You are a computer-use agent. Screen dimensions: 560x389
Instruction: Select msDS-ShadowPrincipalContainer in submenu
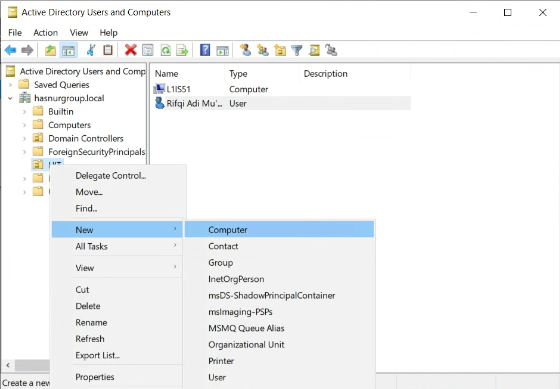point(279,295)
